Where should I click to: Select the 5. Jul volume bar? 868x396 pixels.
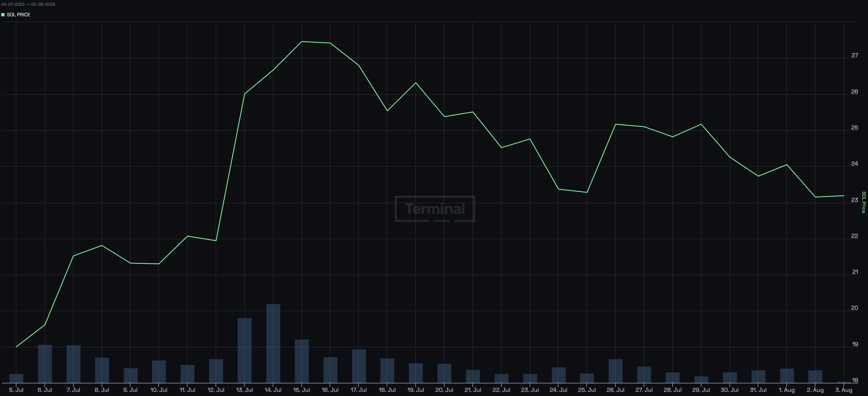pyautogui.click(x=16, y=378)
